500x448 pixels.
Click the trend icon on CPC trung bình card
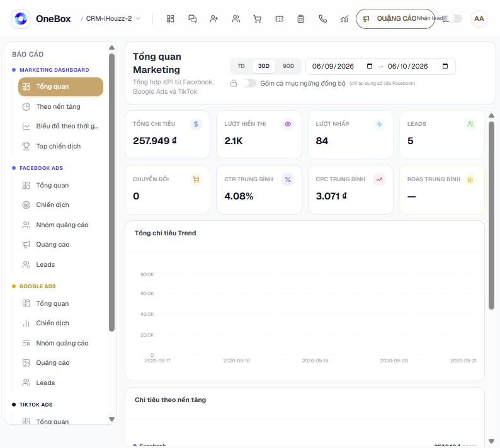click(379, 179)
